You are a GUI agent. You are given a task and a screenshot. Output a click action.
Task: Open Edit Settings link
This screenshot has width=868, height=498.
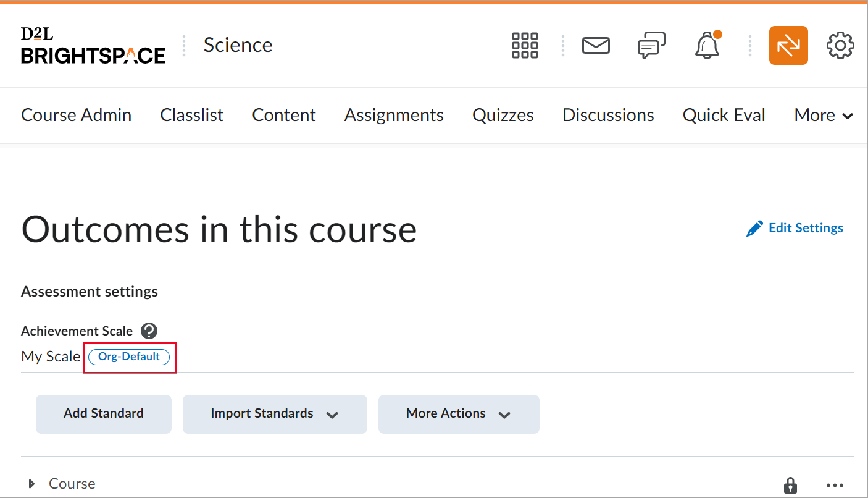tap(795, 228)
